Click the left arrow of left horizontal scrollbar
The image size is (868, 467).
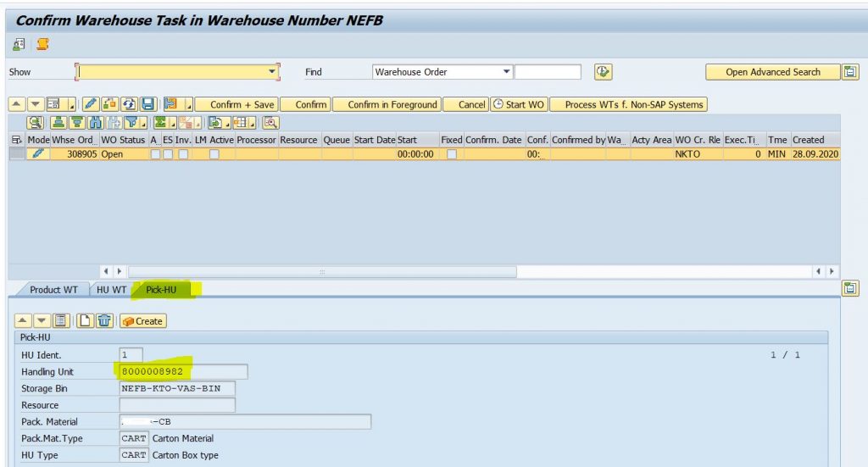click(x=106, y=272)
